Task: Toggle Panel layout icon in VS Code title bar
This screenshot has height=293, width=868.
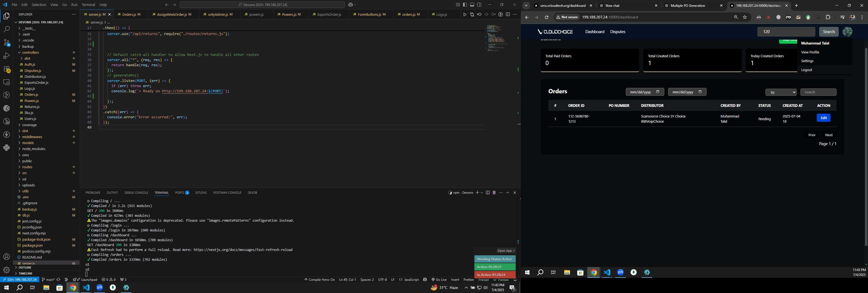Action: 472,5
